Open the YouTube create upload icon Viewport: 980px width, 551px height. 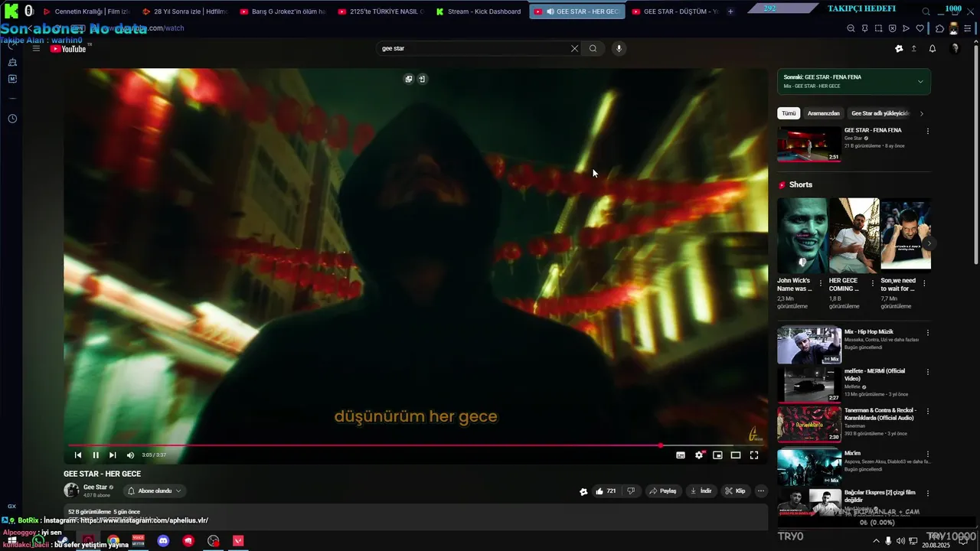(913, 48)
